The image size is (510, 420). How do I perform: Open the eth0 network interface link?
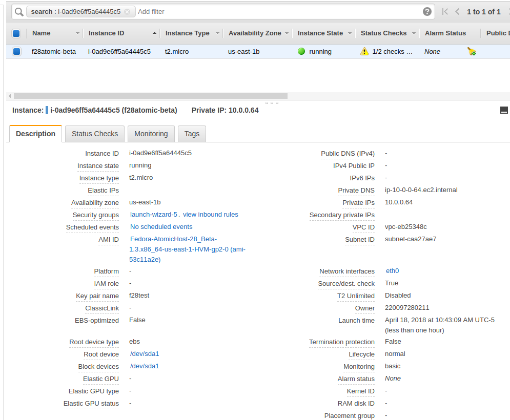392,271
